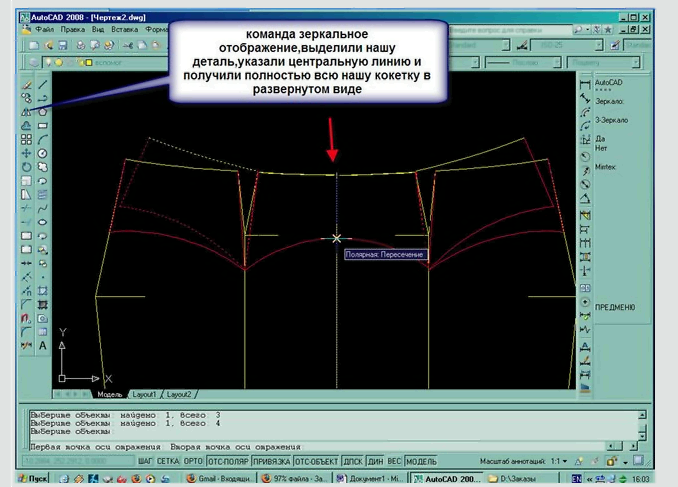
Task: Switch to the Layout1 tab
Action: click(x=145, y=395)
